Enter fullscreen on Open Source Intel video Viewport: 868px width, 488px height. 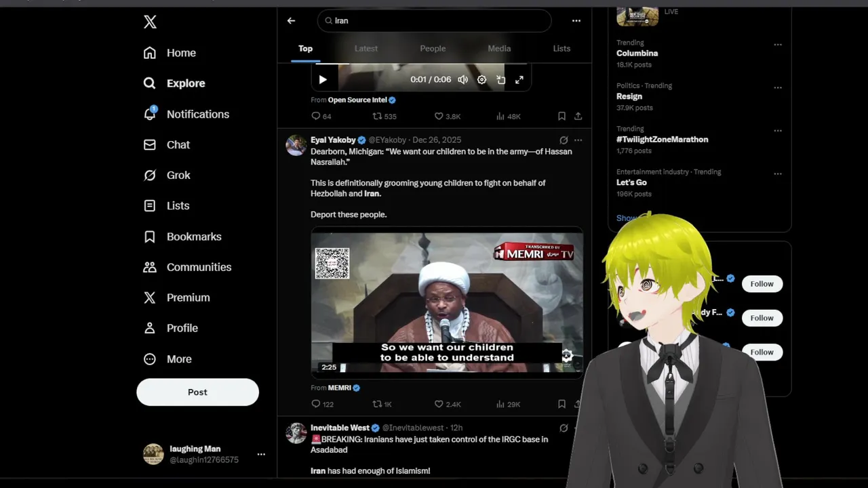click(519, 79)
